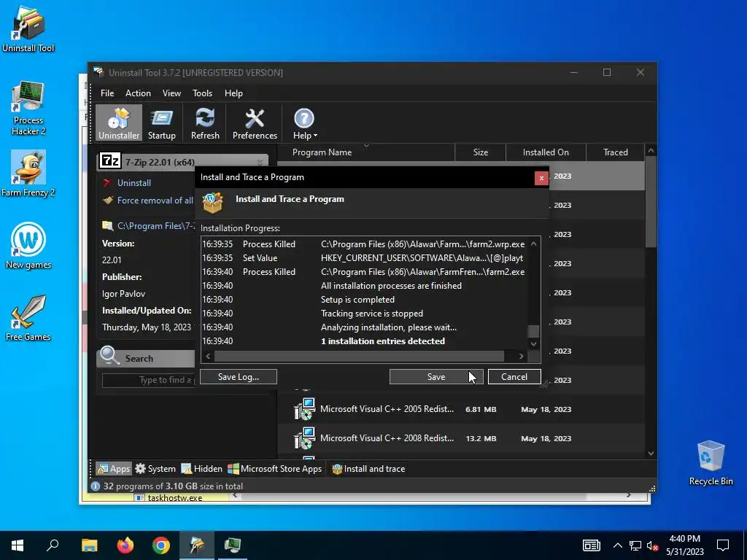Select the Apps tab
747x560 pixels.
113,469
